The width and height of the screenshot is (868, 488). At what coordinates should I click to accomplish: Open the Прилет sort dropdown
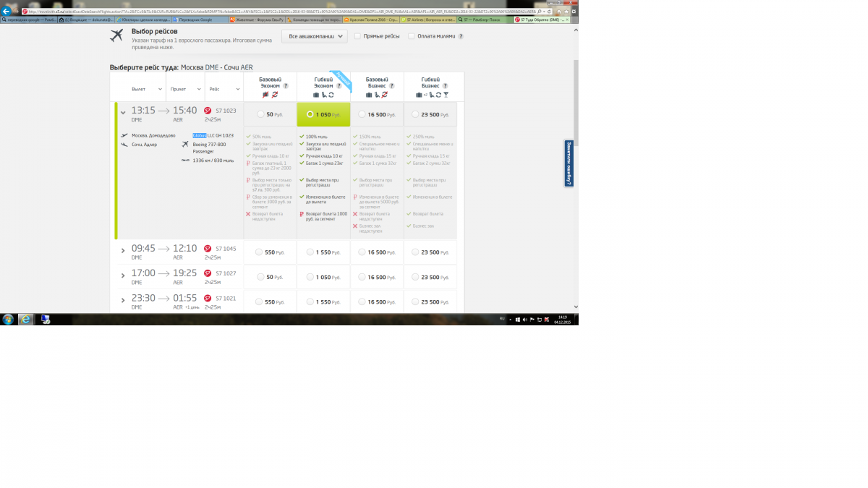185,89
